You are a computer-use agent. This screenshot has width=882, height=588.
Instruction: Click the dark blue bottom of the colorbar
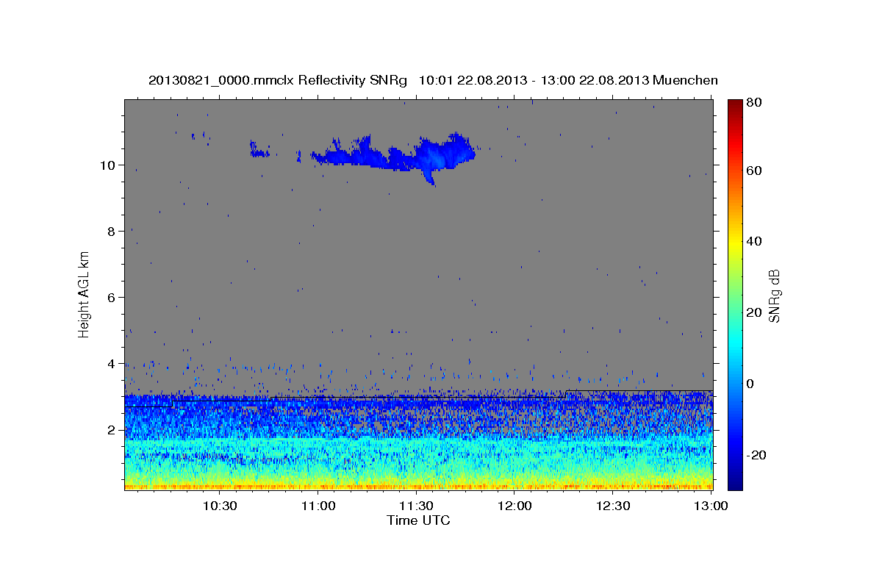coord(735,481)
